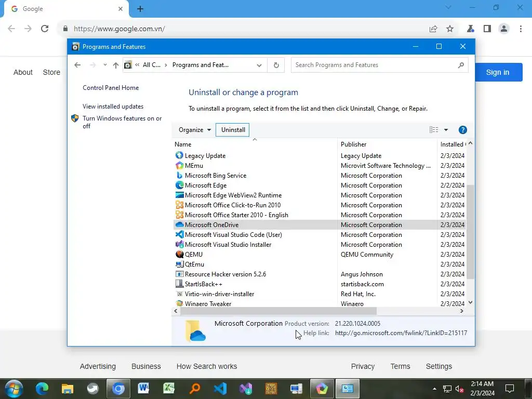Click the Legacy Update program icon

[179, 155]
